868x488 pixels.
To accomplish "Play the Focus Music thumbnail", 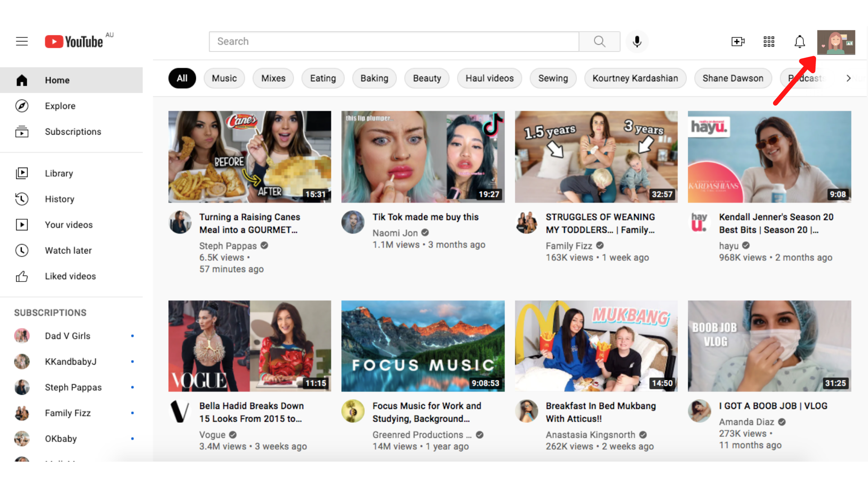I will point(423,346).
